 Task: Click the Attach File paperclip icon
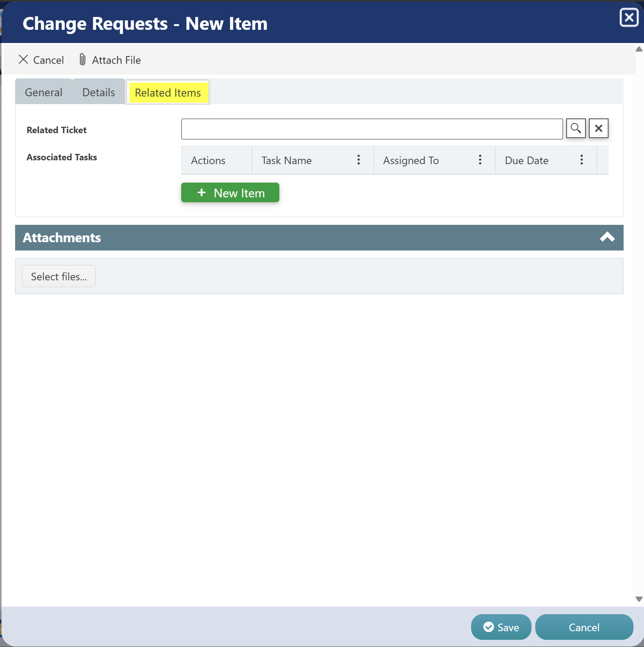pyautogui.click(x=82, y=60)
